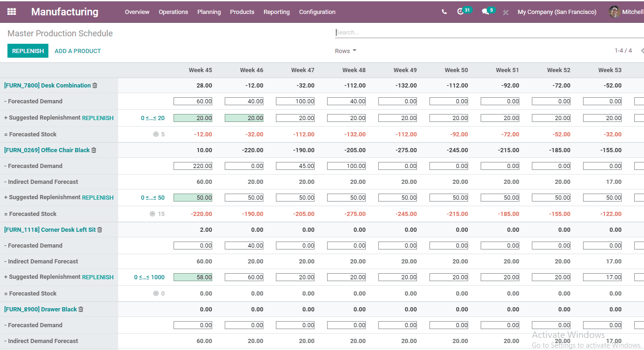644x350 pixels.
Task: Open messages via the chat bubble icon
Action: click(485, 12)
